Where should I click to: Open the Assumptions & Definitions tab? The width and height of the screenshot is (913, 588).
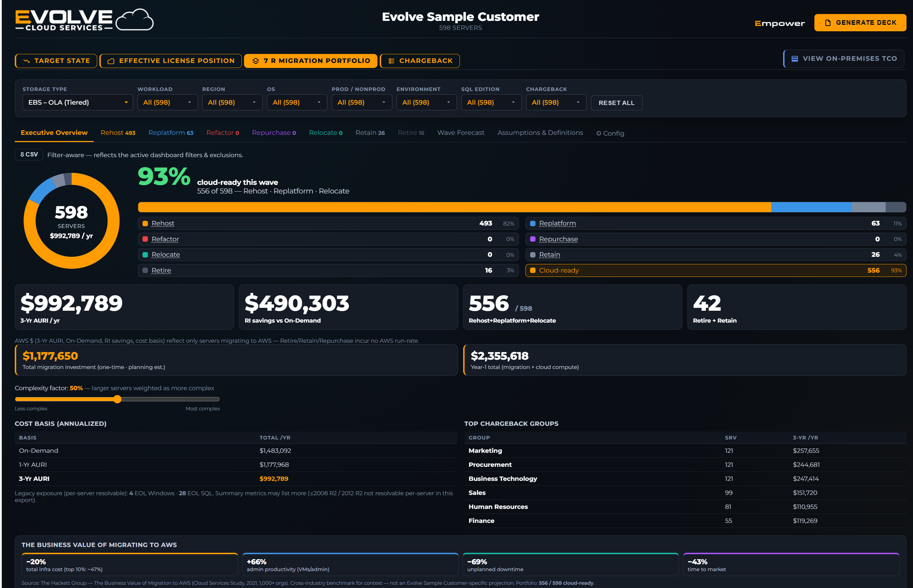pyautogui.click(x=540, y=133)
